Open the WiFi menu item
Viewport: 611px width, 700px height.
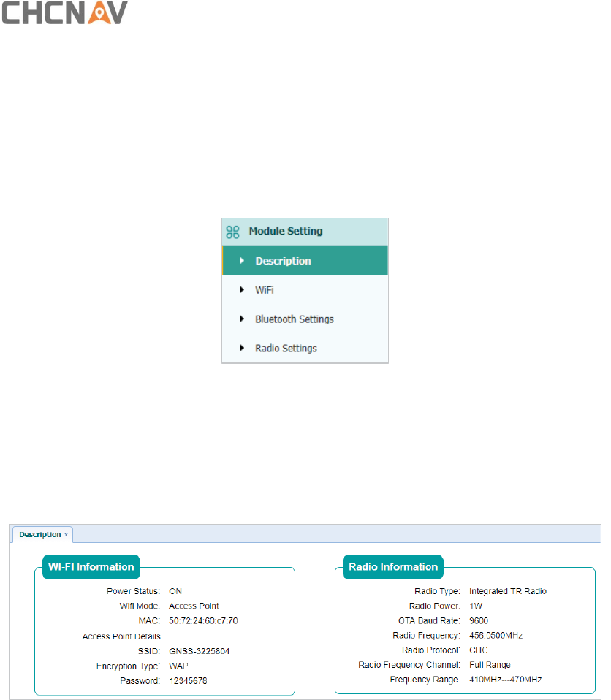[305, 290]
